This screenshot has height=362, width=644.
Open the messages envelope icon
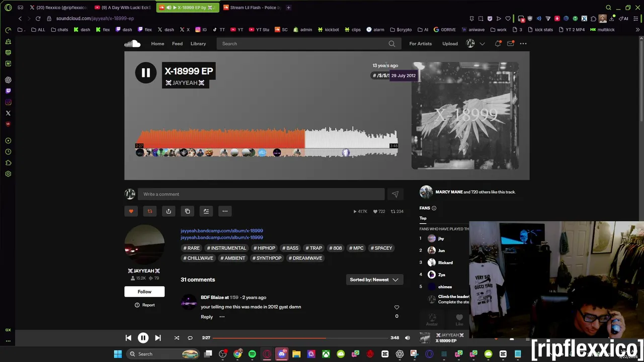tap(510, 44)
